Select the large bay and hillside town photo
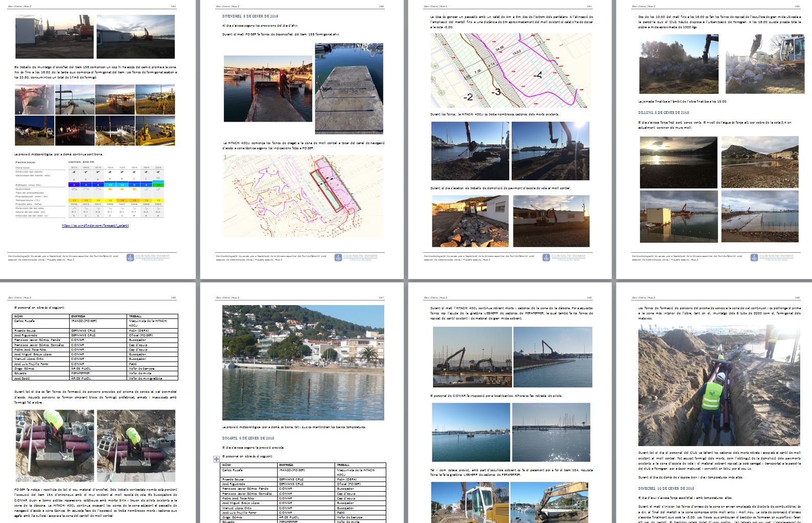Viewport: 812px width, 523px height. coord(303,363)
